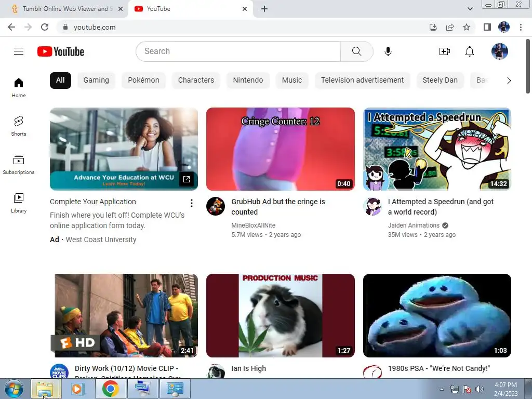Start voice search with microphone icon
The width and height of the screenshot is (532, 399).
pyautogui.click(x=388, y=51)
